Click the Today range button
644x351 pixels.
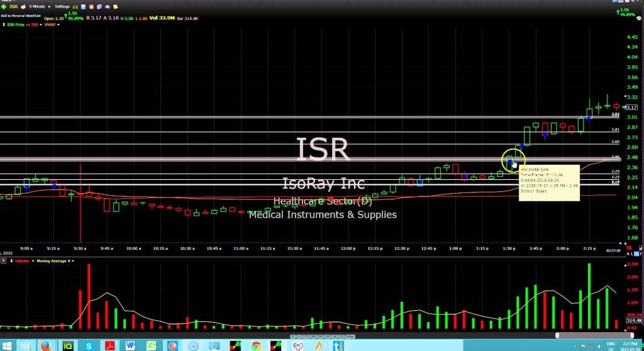(x=350, y=336)
